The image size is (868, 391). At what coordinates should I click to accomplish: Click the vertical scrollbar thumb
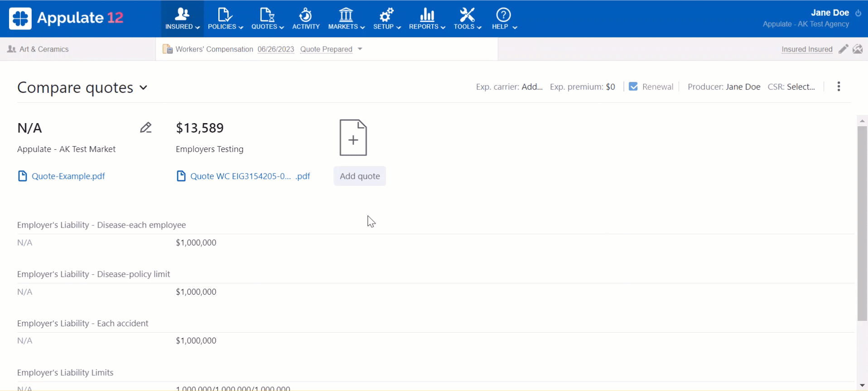[862, 224]
